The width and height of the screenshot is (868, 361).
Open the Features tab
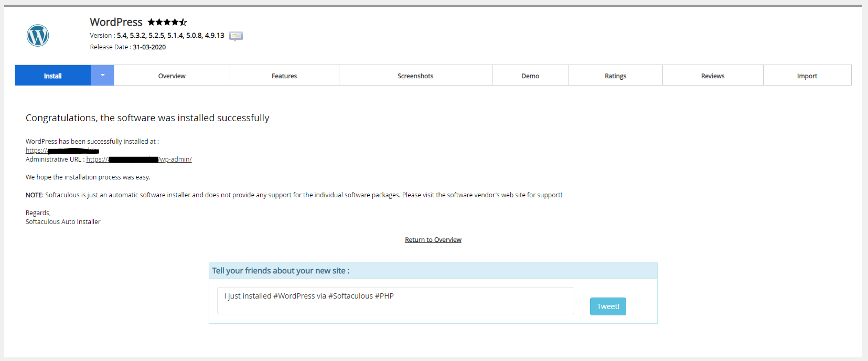click(284, 76)
